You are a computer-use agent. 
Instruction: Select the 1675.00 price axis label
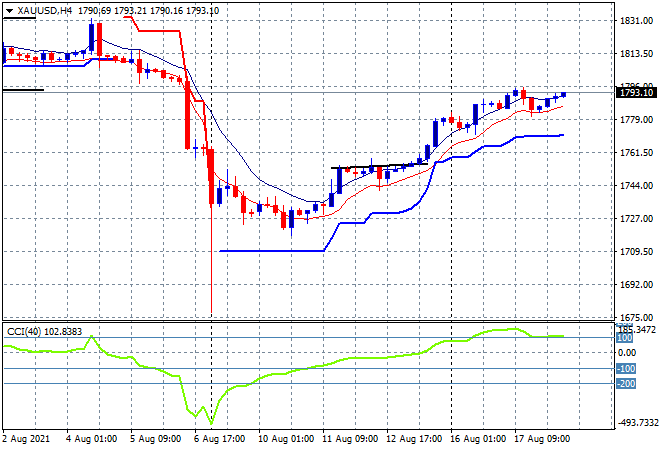[x=636, y=317]
